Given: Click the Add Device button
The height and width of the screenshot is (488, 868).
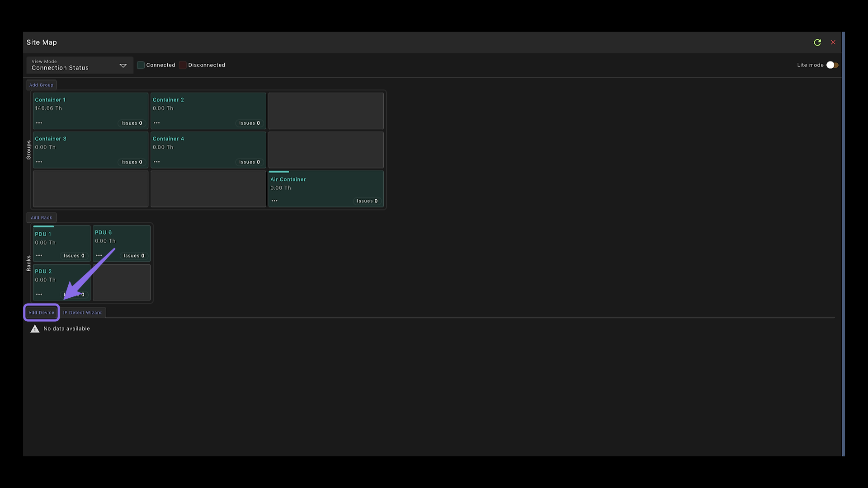Looking at the screenshot, I should click(41, 313).
